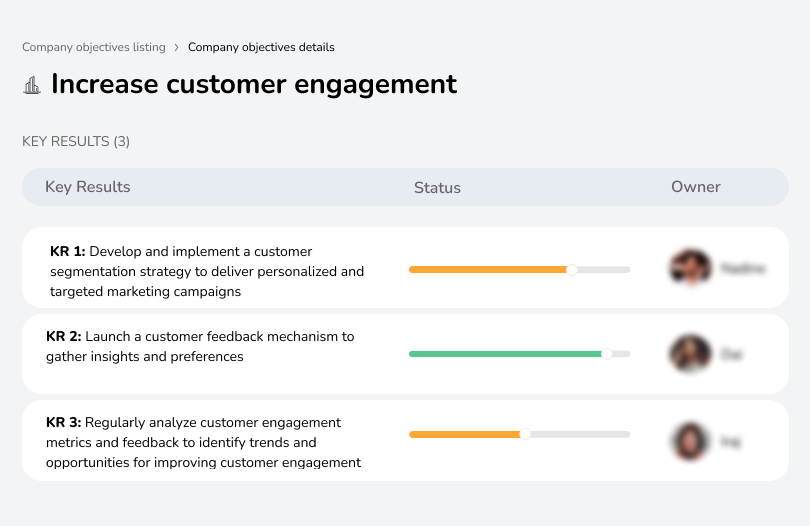The image size is (810, 526).
Task: Click the KR 1 orange progress slider handle
Action: tap(571, 270)
